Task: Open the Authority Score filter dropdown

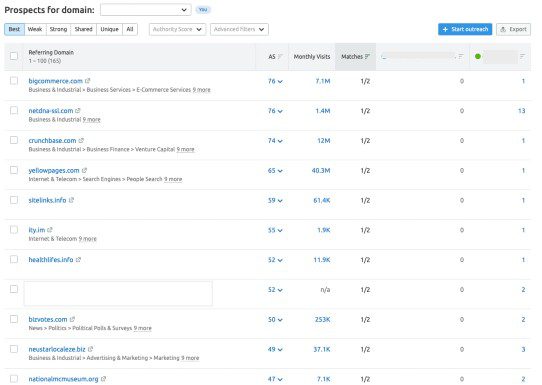Action: [177, 29]
